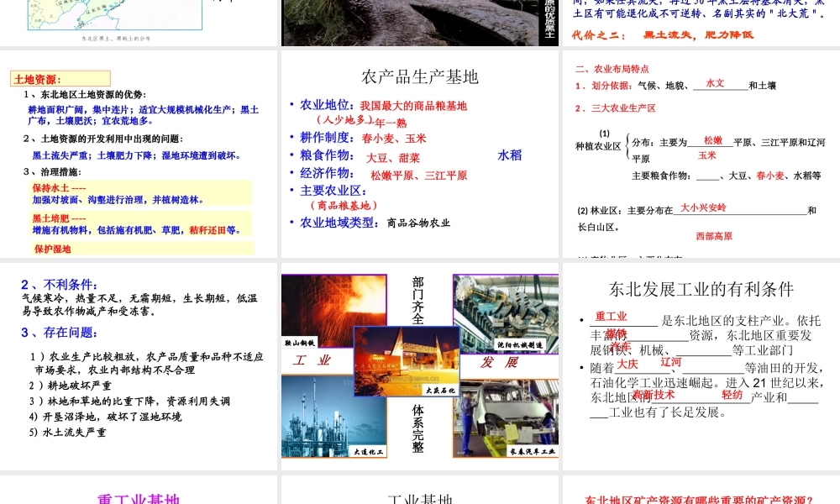
Task: Click the map caption 东北区黑土、黑钙土的分布
Action: (x=116, y=39)
